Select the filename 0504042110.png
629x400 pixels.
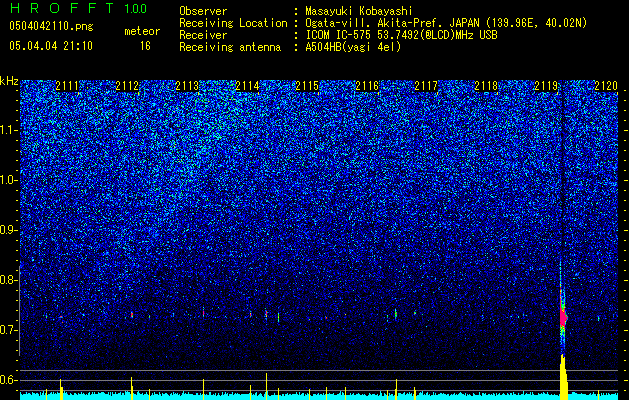(x=51, y=27)
